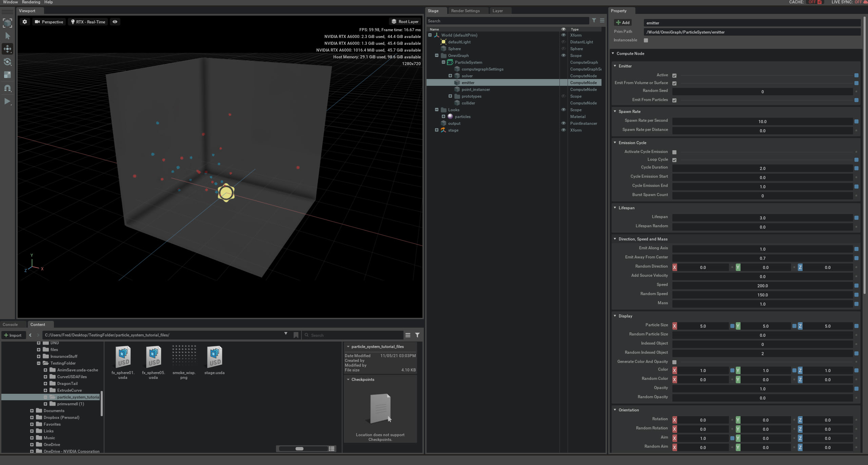
Task: Enable Activate Cycle Emission checkbox
Action: click(x=674, y=152)
